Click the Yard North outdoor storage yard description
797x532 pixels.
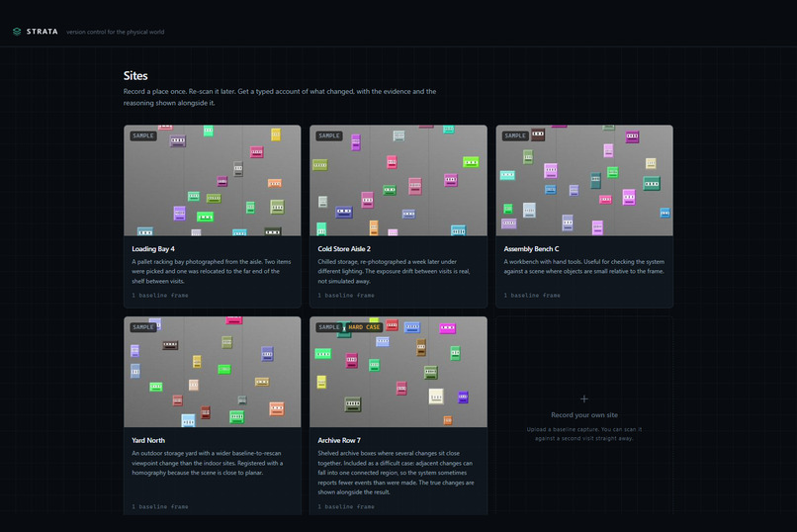208,463
